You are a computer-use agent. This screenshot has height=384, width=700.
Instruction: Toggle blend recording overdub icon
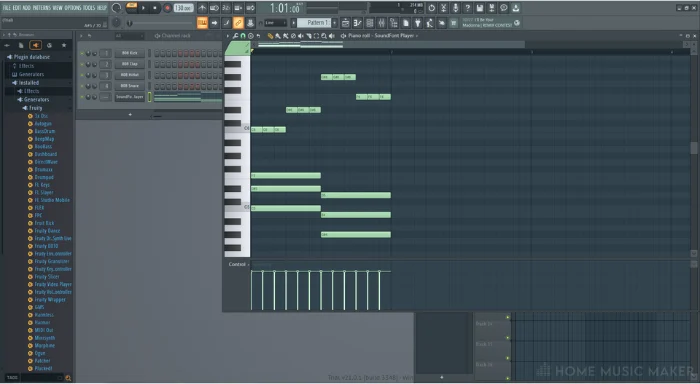point(238,8)
